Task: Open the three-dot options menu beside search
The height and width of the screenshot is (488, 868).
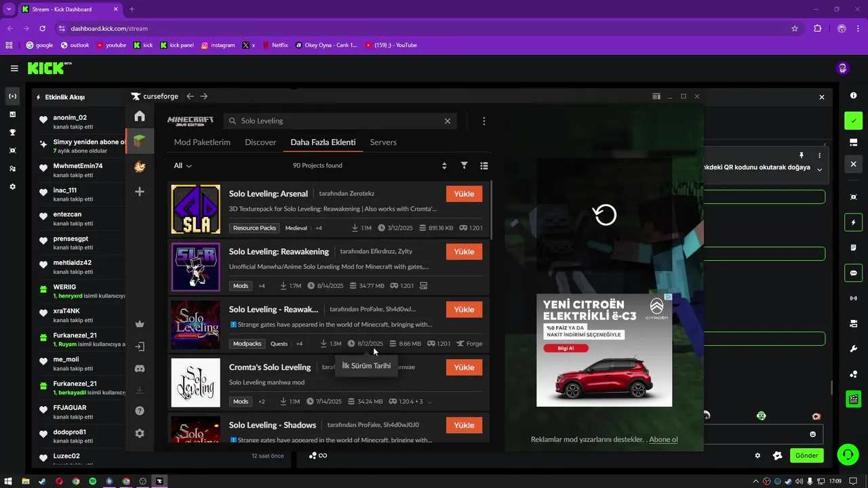Action: coord(484,121)
